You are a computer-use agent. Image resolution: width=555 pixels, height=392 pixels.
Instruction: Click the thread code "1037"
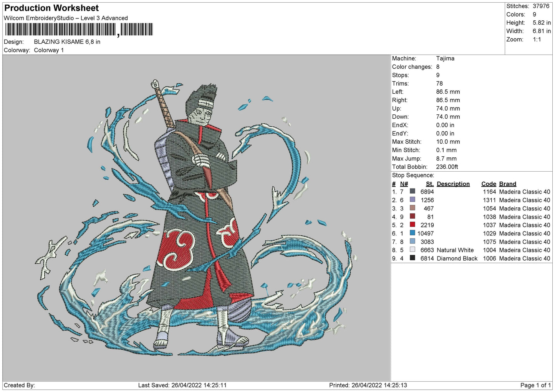click(490, 225)
